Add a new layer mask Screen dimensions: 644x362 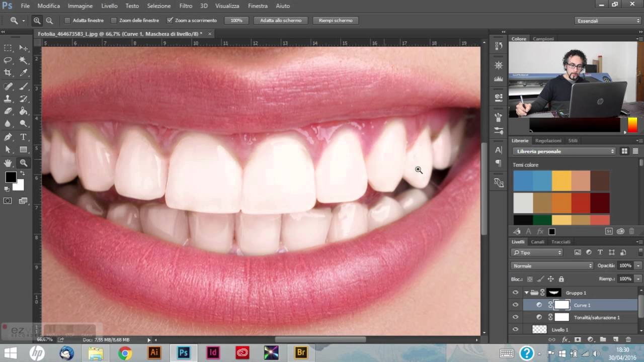[578, 340]
